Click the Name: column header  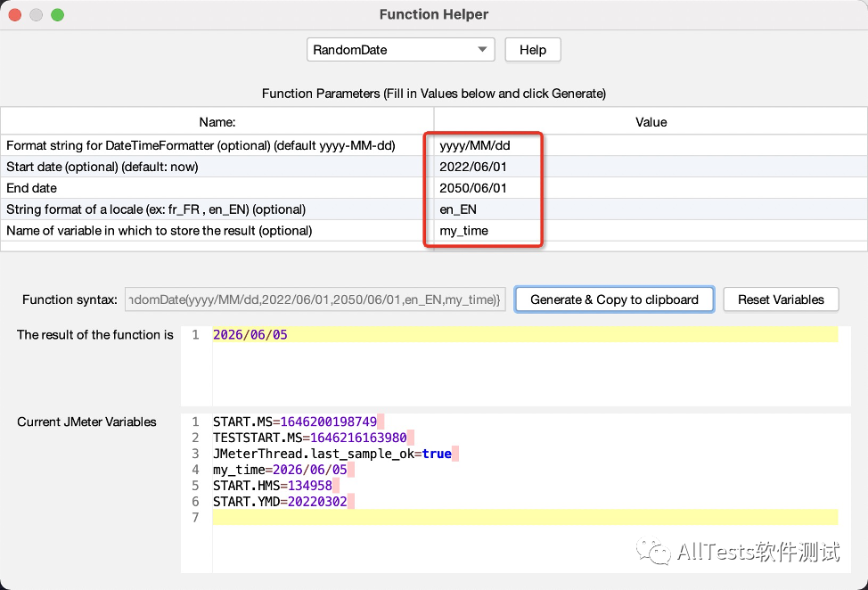tap(217, 122)
